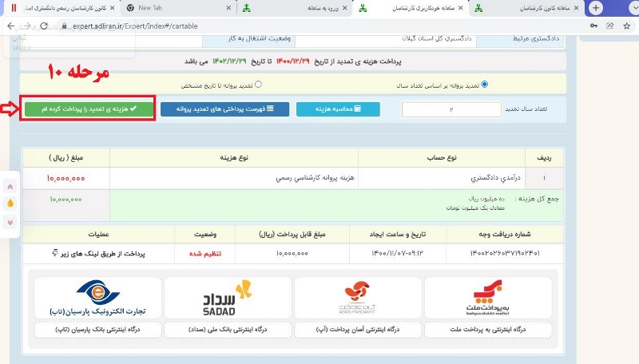Focus the 'تعداد سال تمدید' input field

(x=451, y=109)
